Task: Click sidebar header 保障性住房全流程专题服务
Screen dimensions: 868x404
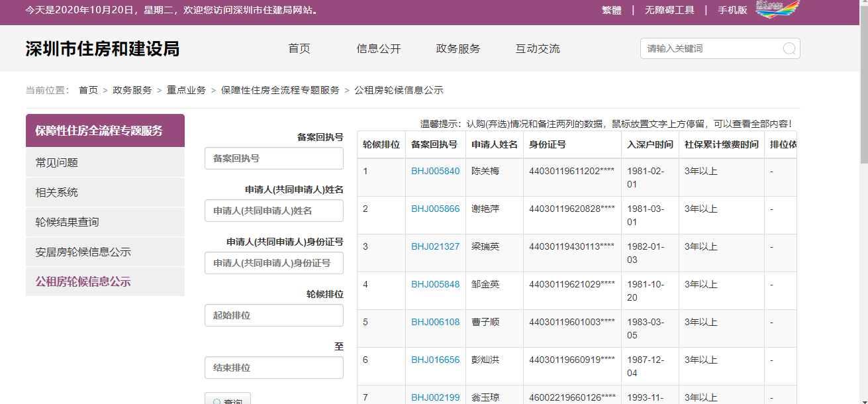Action: 105,130
